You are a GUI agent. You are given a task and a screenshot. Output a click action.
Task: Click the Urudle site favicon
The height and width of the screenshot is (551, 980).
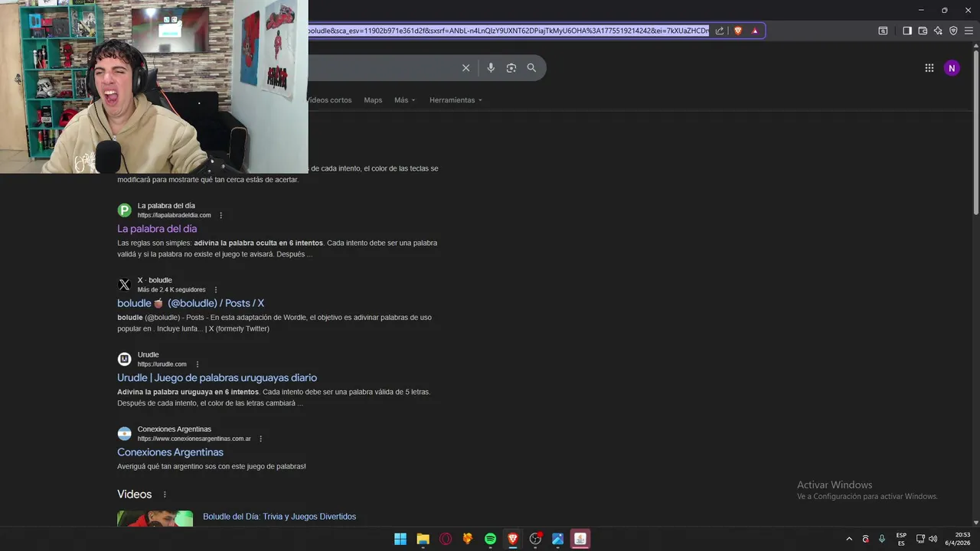click(124, 359)
